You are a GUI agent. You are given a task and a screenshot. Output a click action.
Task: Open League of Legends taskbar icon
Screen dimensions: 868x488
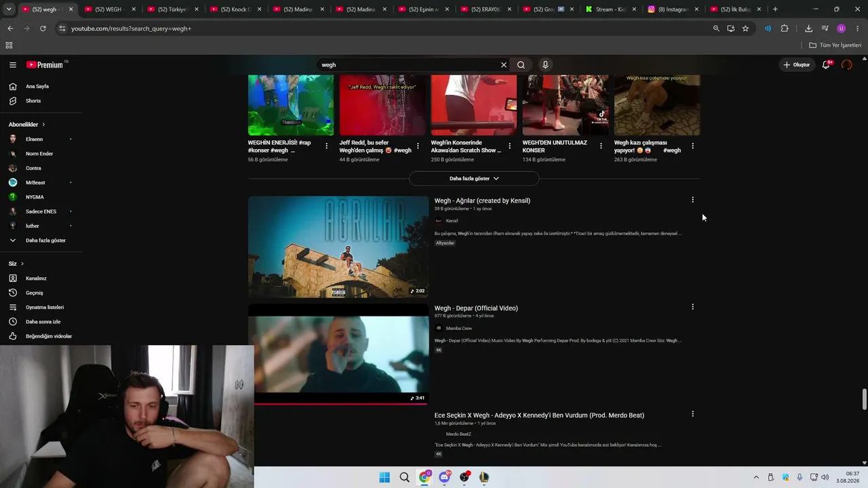[484, 477]
